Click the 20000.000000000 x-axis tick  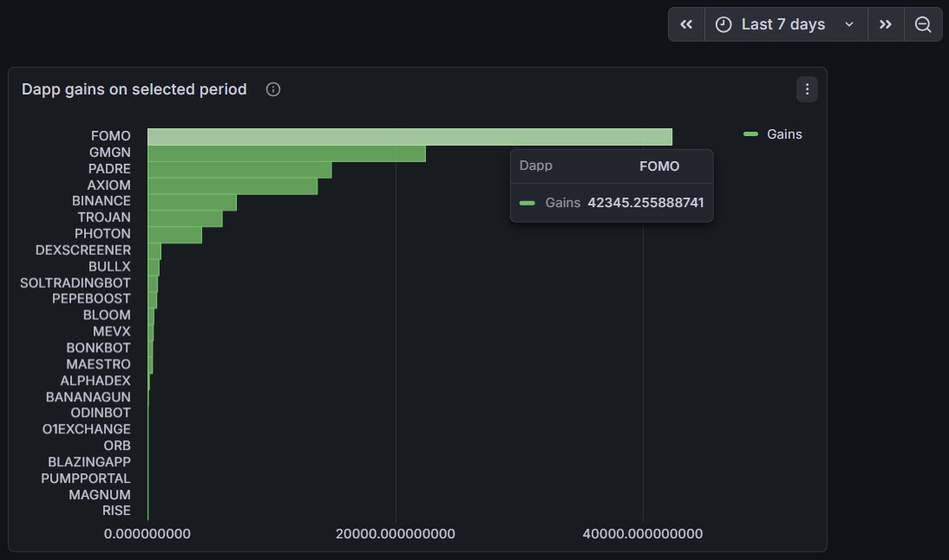(x=396, y=534)
